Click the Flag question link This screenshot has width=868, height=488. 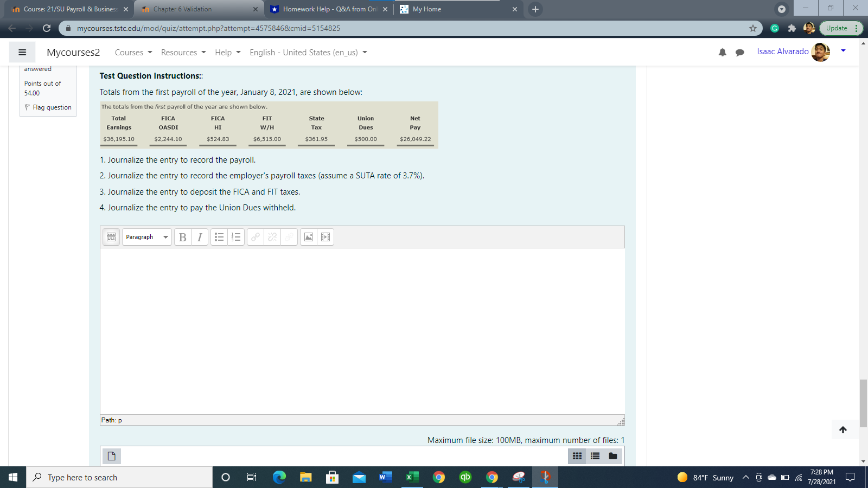[48, 107]
